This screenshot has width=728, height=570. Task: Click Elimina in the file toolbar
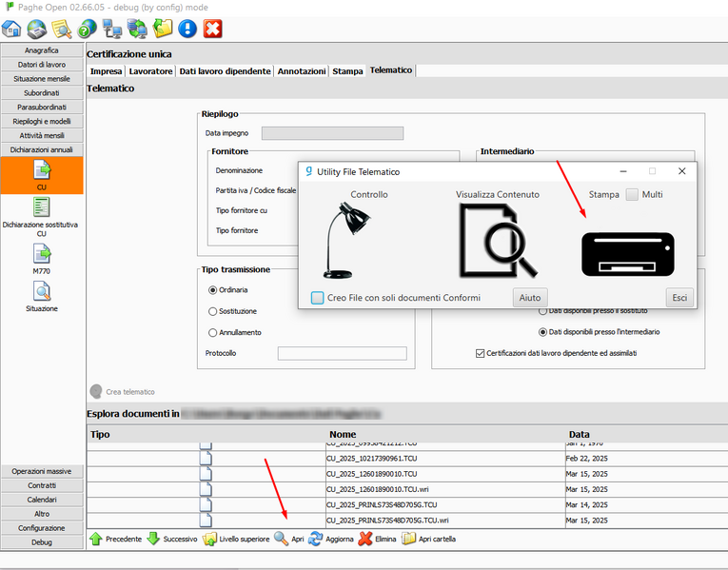click(x=377, y=539)
